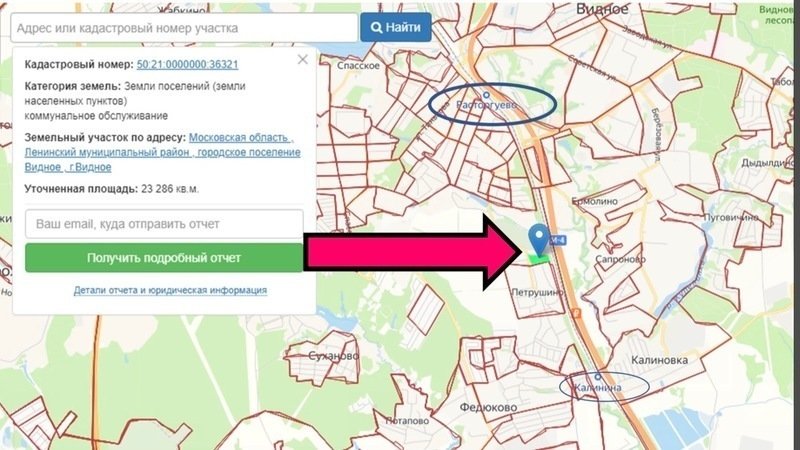Open Детали отчета и юридическая информация link
Image resolution: width=800 pixels, height=450 pixels.
(170, 290)
